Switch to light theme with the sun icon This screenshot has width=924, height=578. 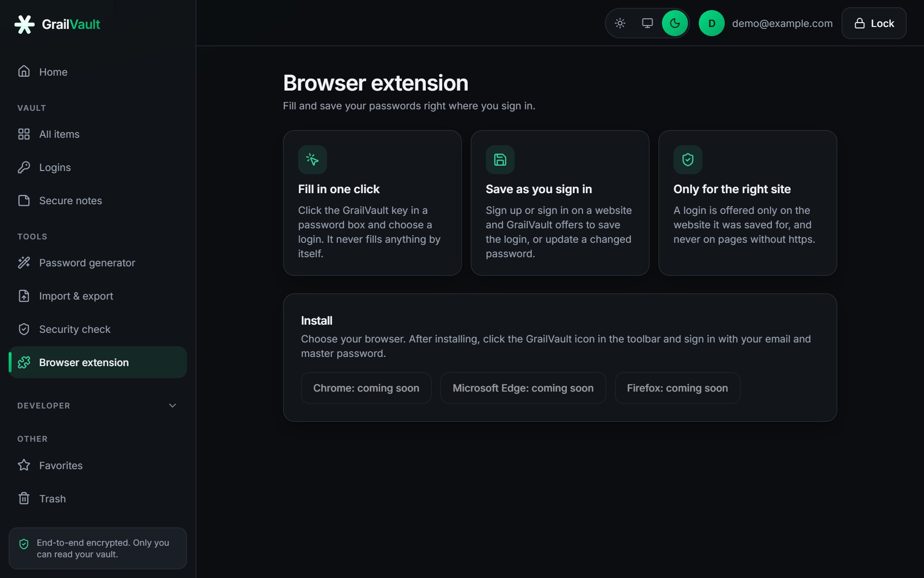620,23
